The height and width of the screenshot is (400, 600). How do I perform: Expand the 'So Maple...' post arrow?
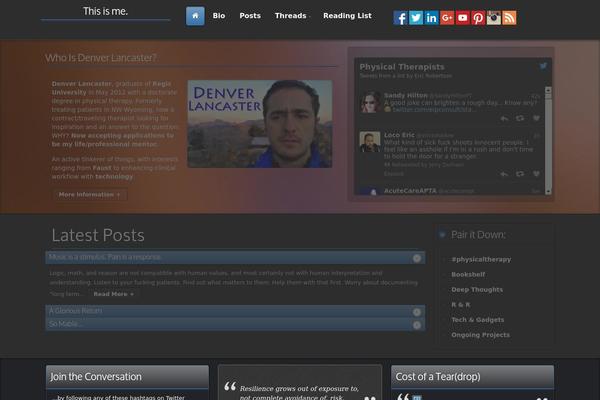tap(417, 325)
